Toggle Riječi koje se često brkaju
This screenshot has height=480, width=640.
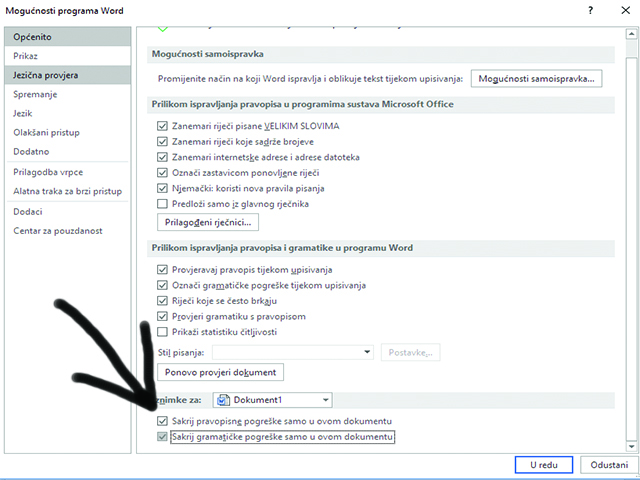pyautogui.click(x=162, y=301)
